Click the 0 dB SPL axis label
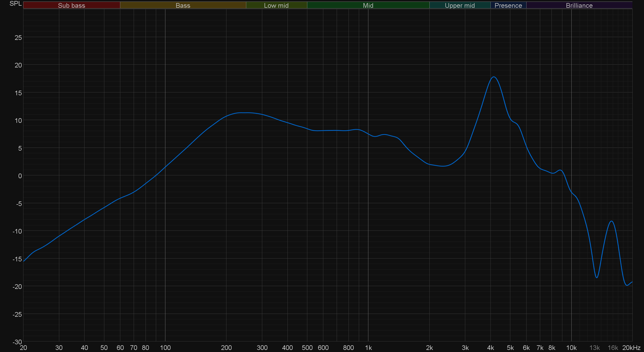Screen dimensions: 644x352 [20, 176]
